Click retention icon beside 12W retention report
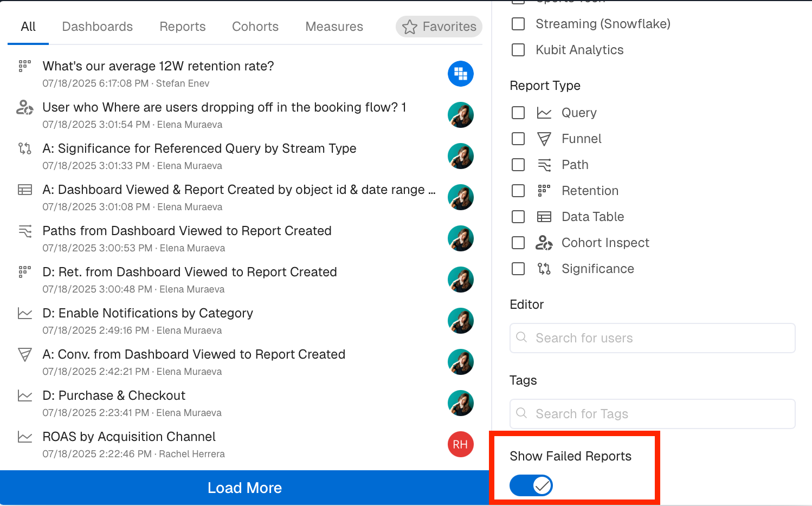This screenshot has height=506, width=812. pos(25,66)
